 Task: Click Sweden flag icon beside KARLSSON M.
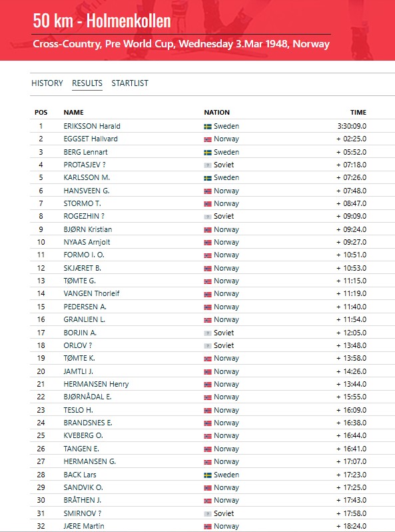coord(208,178)
